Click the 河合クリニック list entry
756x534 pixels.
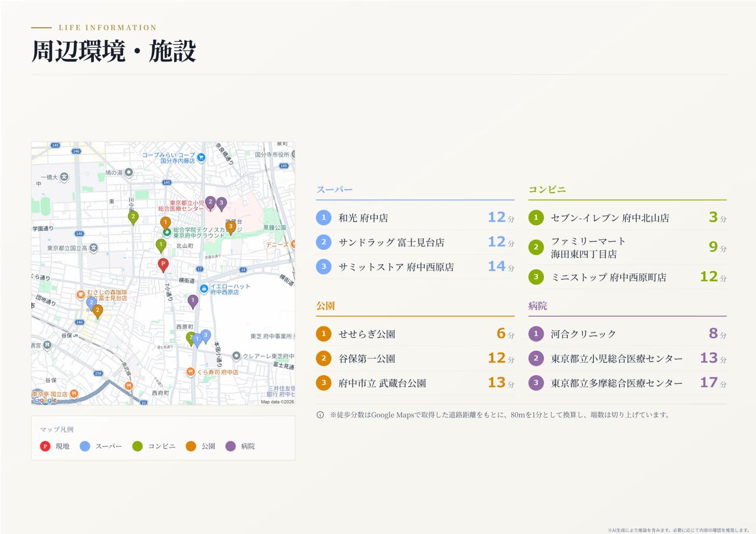click(627, 334)
